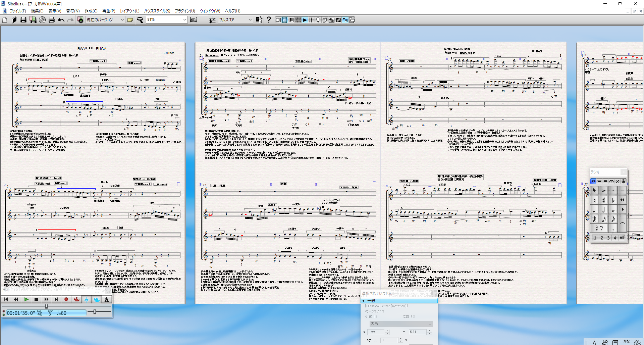644x345 pixels.
Task: Open the 現在のバージョン version dropdown
Action: [x=105, y=20]
